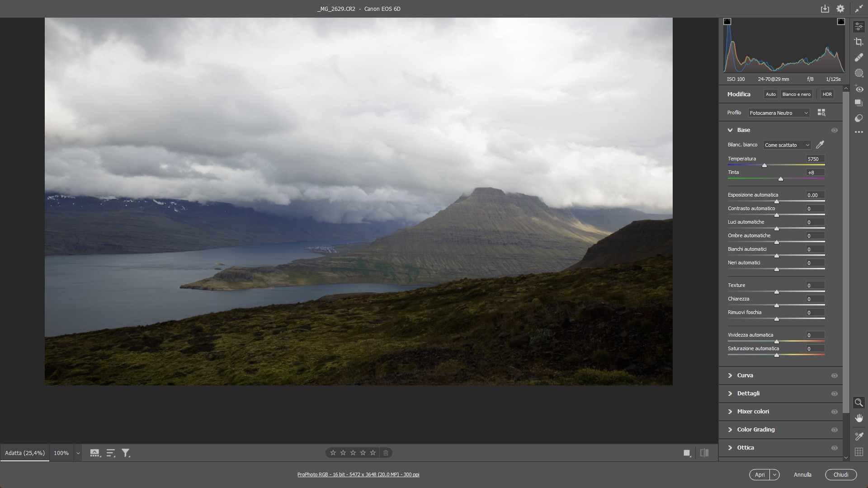Toggle visibility of Base panel edits
The image size is (868, 488).
pyautogui.click(x=835, y=130)
